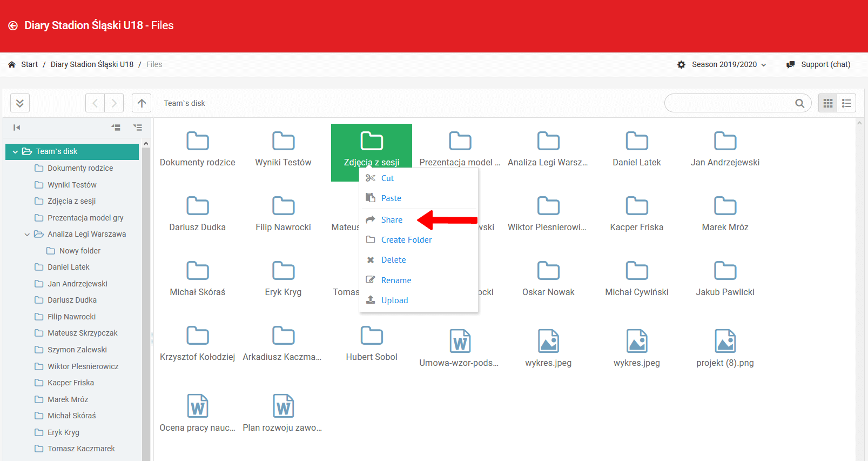The height and width of the screenshot is (461, 868).
Task: Click the double-chevron collapse toolbar button
Action: (x=20, y=103)
